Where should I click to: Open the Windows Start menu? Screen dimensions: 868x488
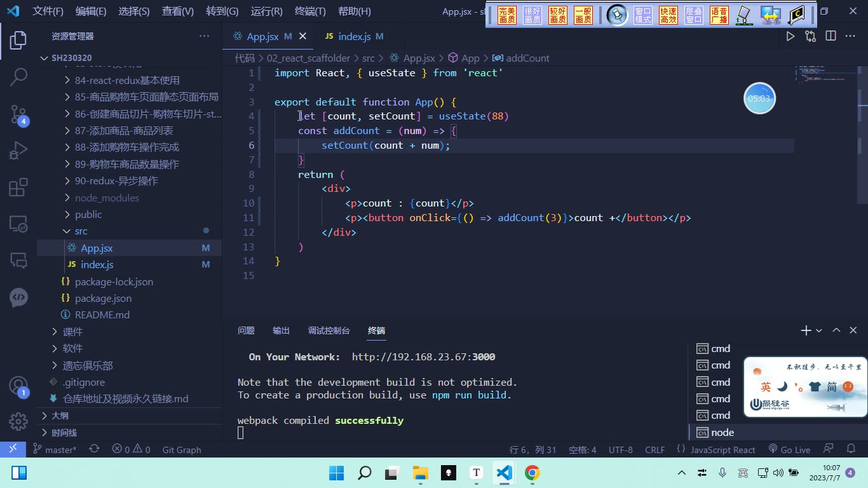point(336,473)
